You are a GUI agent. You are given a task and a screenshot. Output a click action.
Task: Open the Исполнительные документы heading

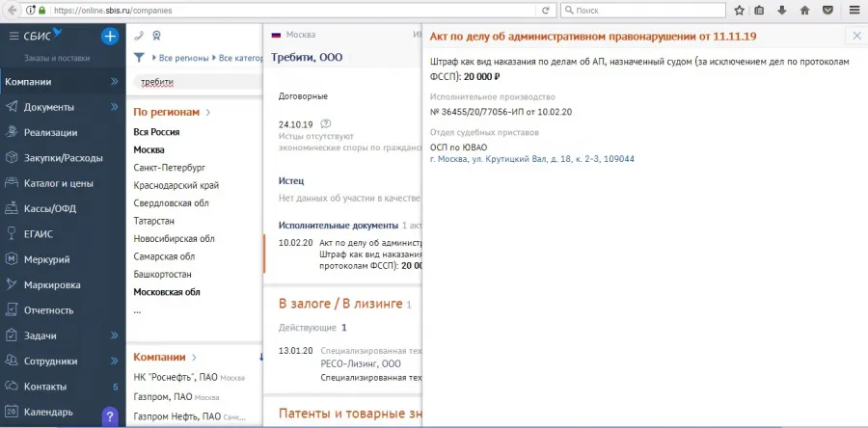(x=339, y=225)
